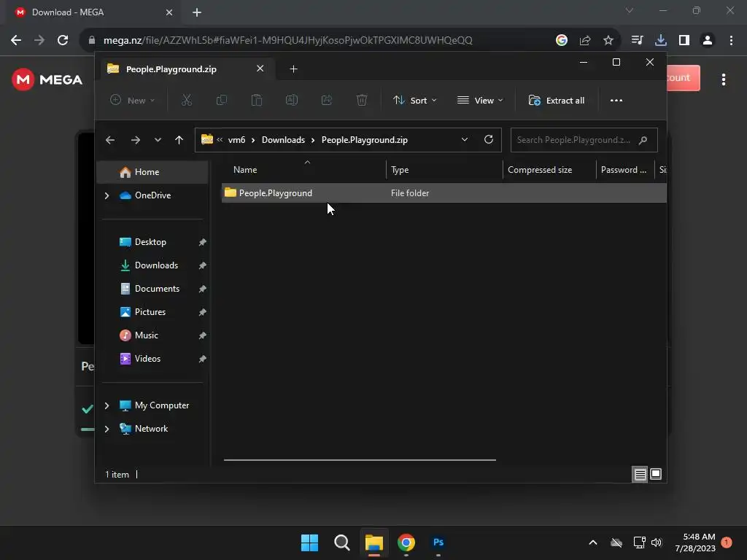Image resolution: width=747 pixels, height=560 pixels.
Task: Open Home in the navigation pane
Action: point(152,172)
